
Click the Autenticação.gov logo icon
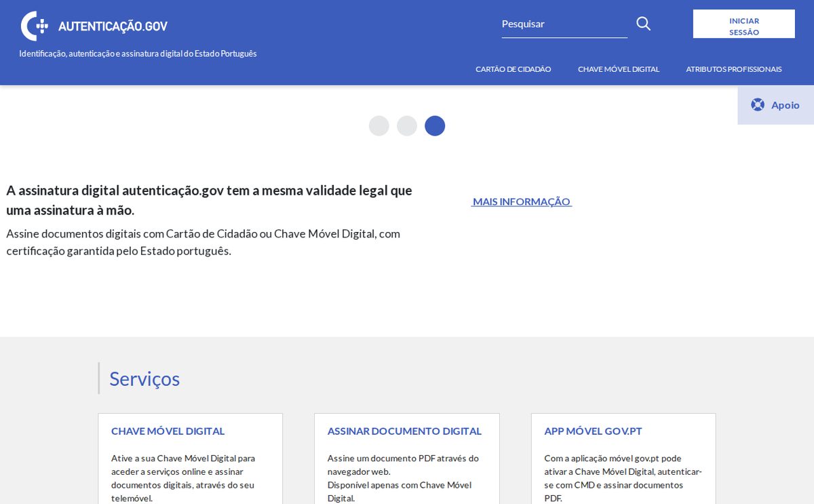35,26
